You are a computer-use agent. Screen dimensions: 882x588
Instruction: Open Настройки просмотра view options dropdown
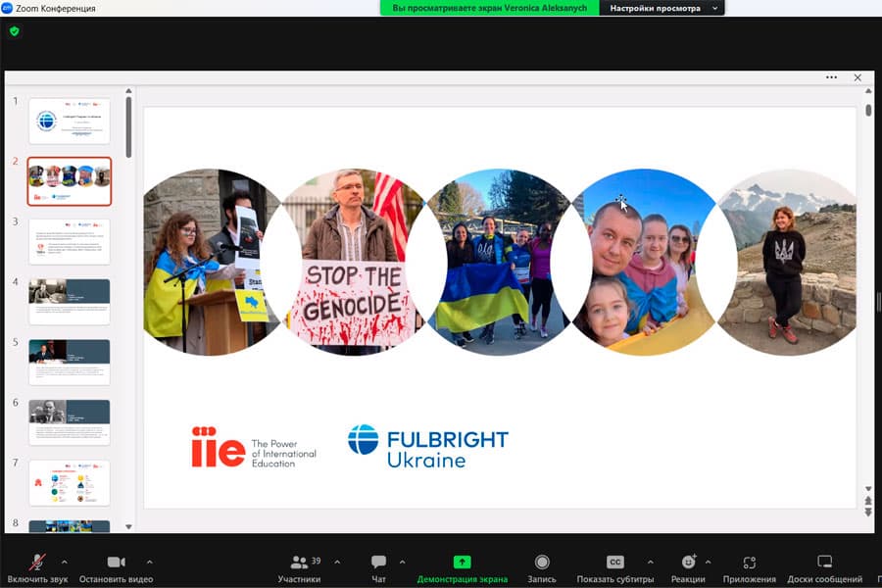pyautogui.click(x=662, y=8)
